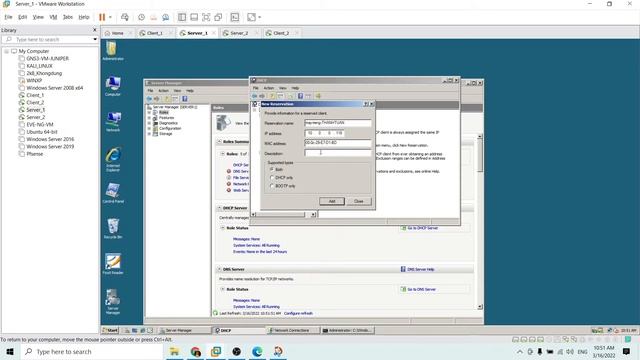Expand the Features node in Server Manager

pos(149,118)
